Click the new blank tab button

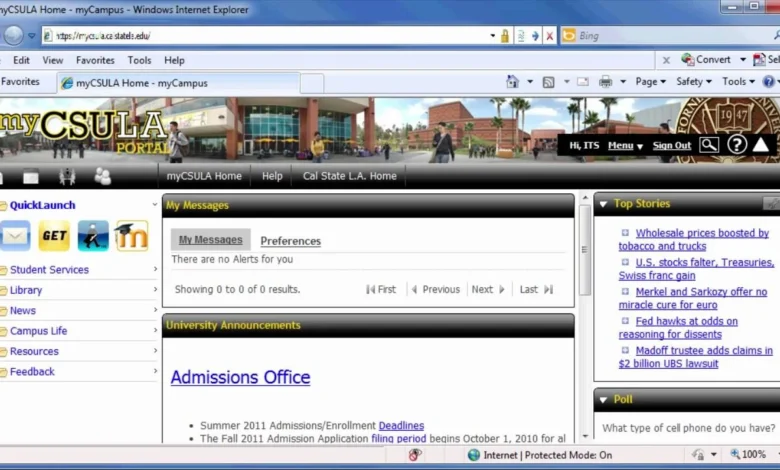[312, 83]
